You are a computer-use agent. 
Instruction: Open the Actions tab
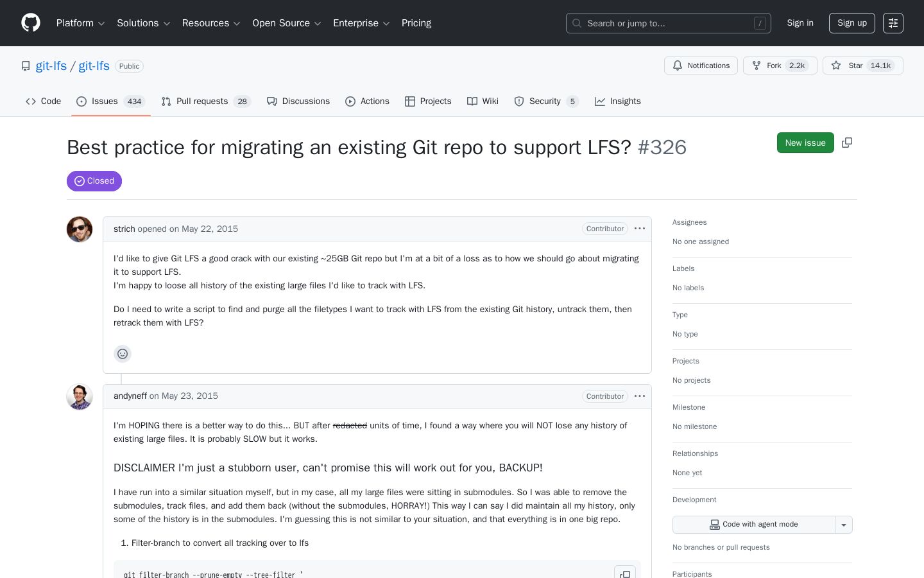pyautogui.click(x=368, y=101)
